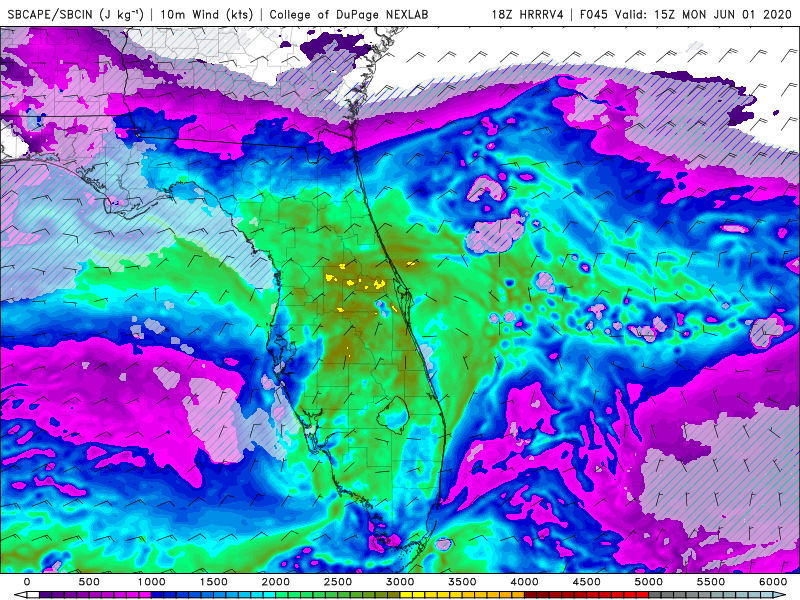
Task: Click the 1000 value on the color scale
Action: pyautogui.click(x=152, y=582)
